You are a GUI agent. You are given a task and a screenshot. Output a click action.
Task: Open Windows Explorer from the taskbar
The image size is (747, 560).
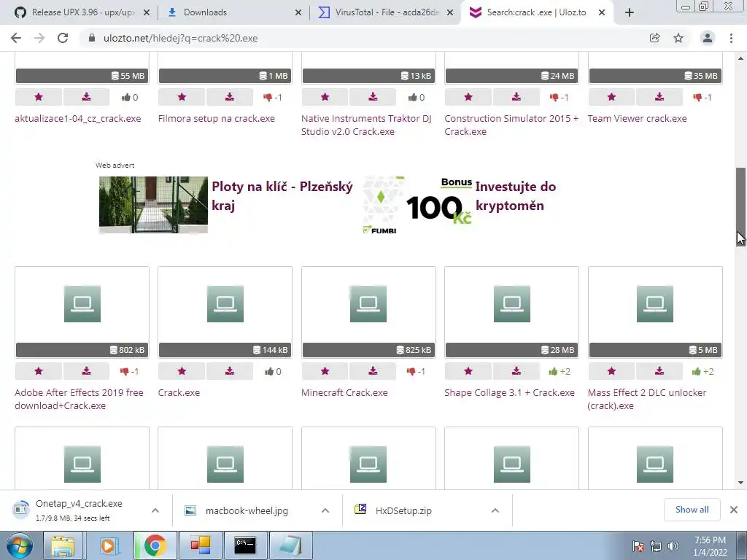[x=63, y=545]
